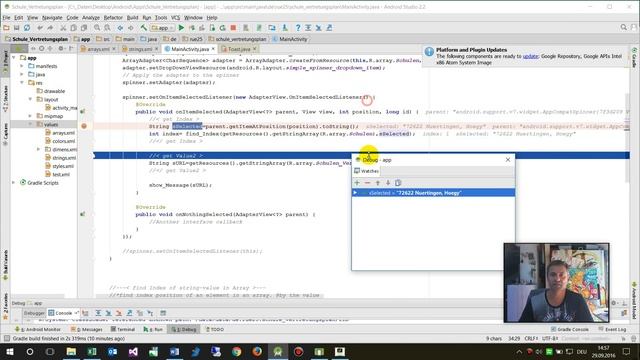Toggle the breakpoint on the sSelected line

pyautogui.click(x=84, y=126)
